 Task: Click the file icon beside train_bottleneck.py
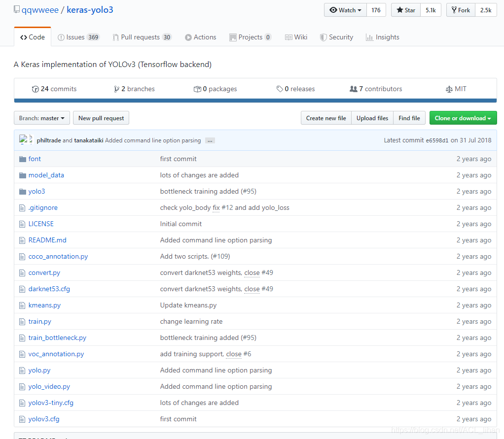22,338
